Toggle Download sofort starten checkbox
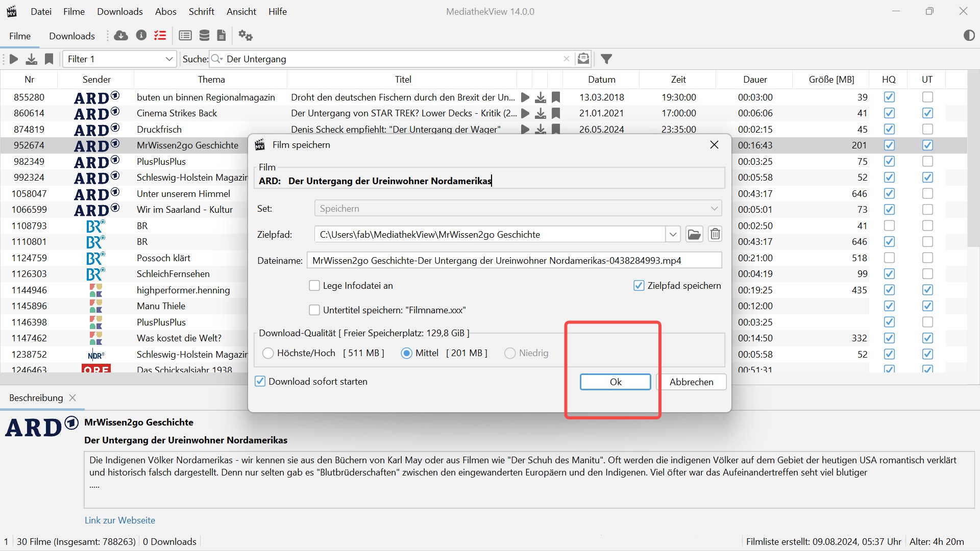Viewport: 980px width, 551px height. click(260, 381)
